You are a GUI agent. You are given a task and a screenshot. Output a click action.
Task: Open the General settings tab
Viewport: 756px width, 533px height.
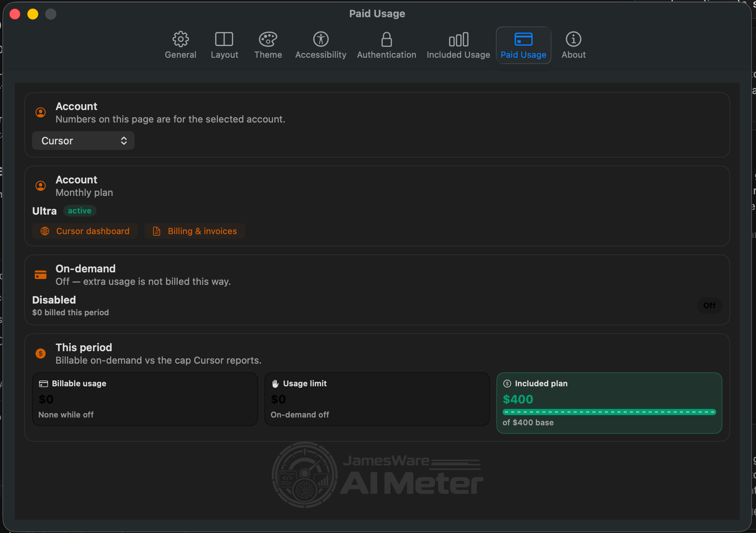[x=180, y=45]
